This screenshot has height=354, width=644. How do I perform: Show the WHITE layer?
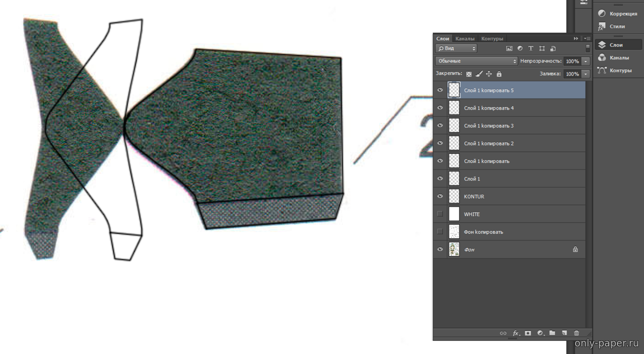point(440,214)
